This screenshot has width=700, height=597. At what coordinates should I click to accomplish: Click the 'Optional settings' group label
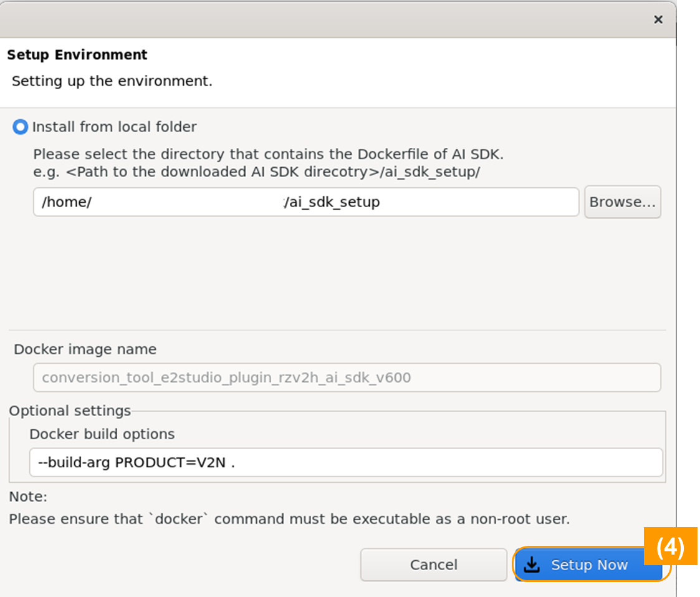pyautogui.click(x=70, y=410)
